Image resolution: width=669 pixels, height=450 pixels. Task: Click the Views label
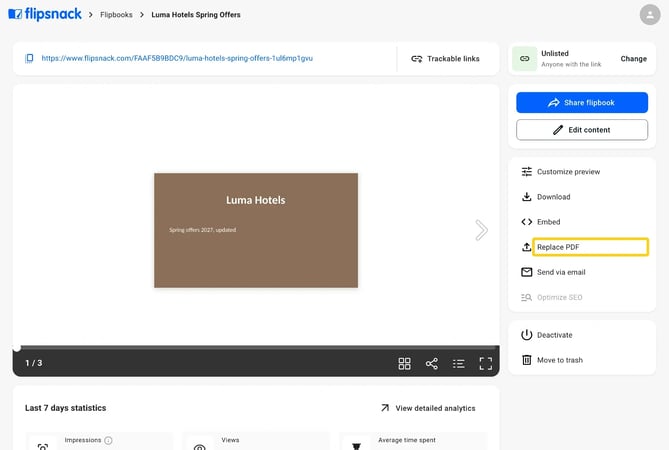click(230, 440)
